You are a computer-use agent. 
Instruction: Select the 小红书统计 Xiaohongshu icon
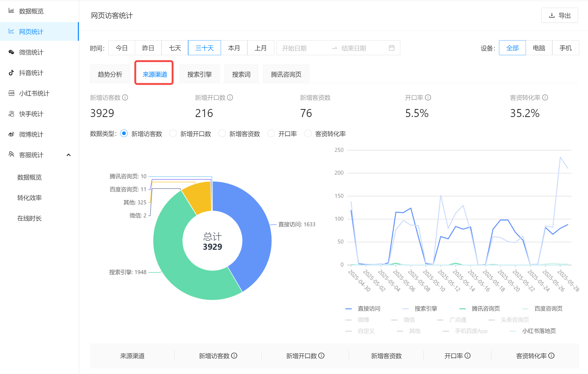click(x=11, y=93)
